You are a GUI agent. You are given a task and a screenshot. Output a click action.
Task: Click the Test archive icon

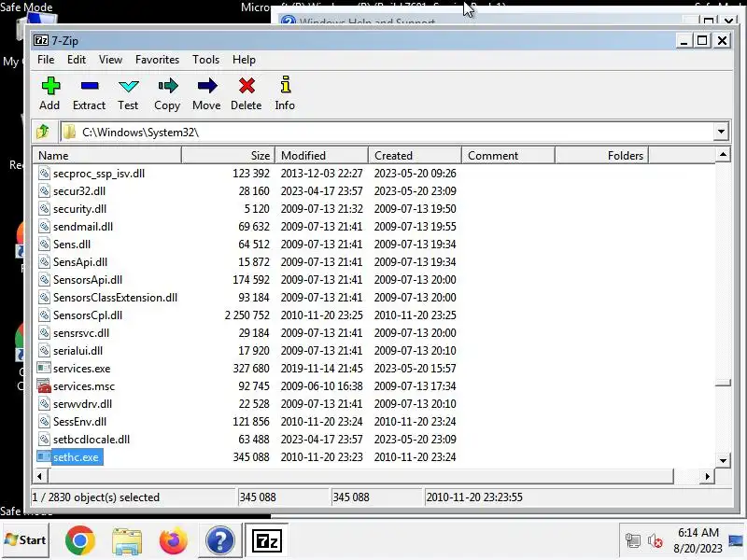(128, 86)
